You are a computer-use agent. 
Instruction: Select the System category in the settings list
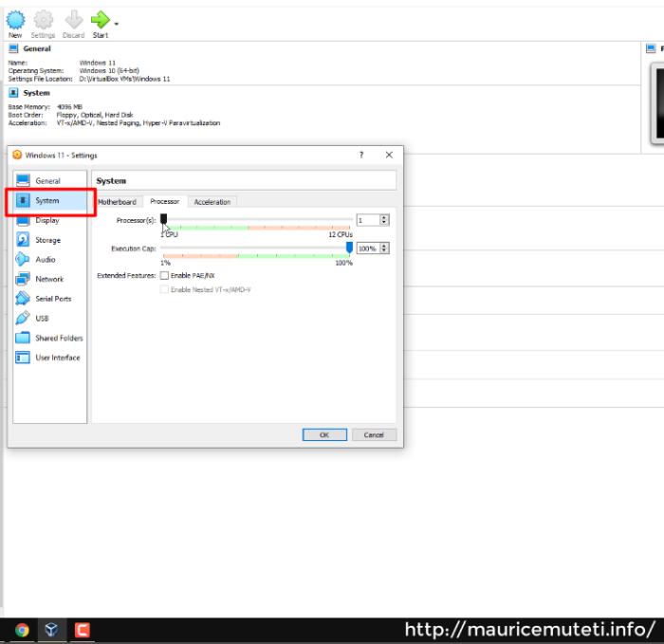(x=50, y=200)
